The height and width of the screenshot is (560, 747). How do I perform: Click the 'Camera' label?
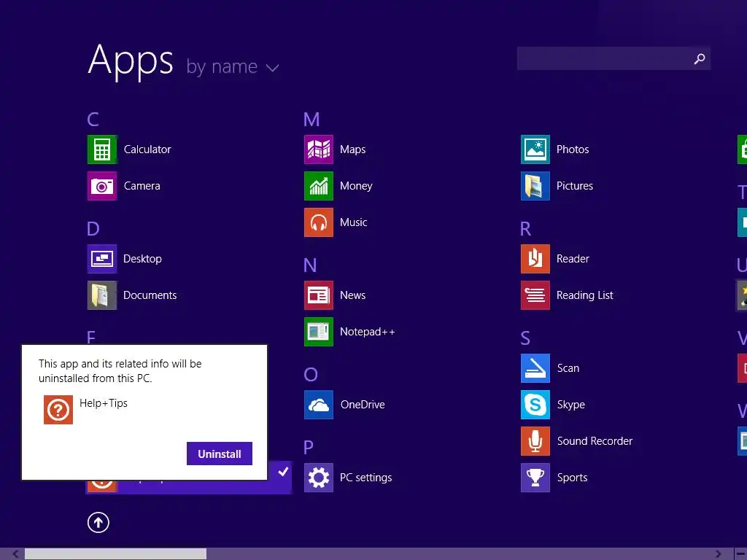pos(142,186)
